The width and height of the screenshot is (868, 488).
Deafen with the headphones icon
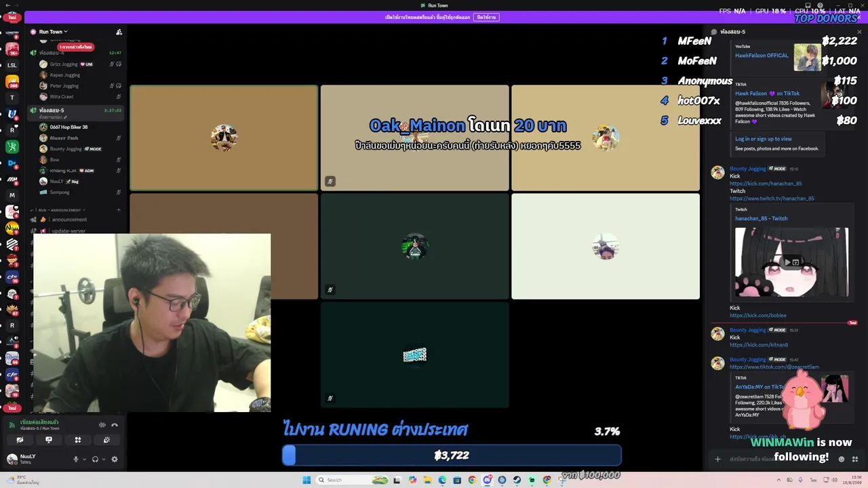[95, 459]
